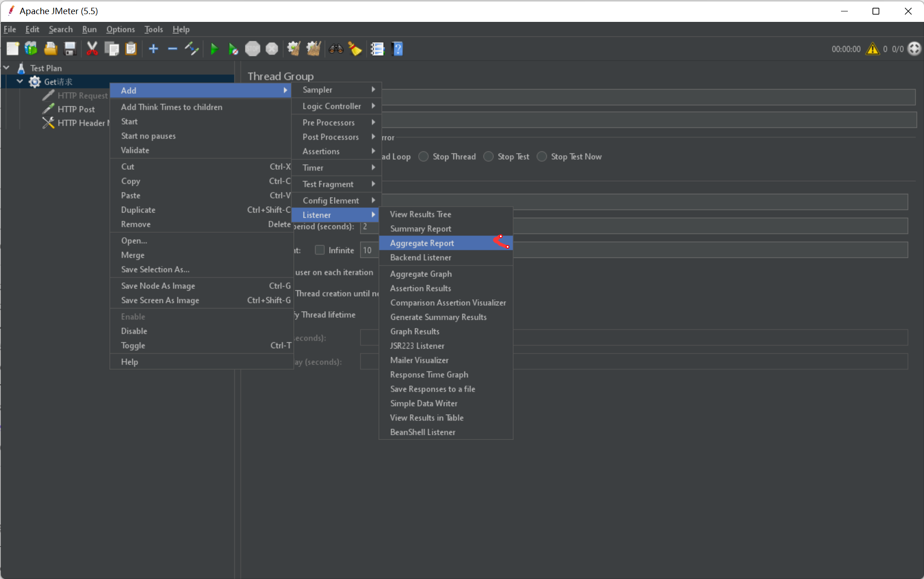Screen dimensions: 924x579
Task: Click the Toggle enable/disable toolbar icon
Action: [x=192, y=48]
